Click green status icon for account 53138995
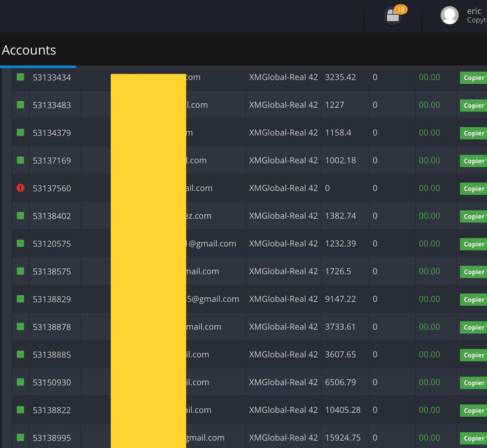This screenshot has width=487, height=448. [x=20, y=437]
